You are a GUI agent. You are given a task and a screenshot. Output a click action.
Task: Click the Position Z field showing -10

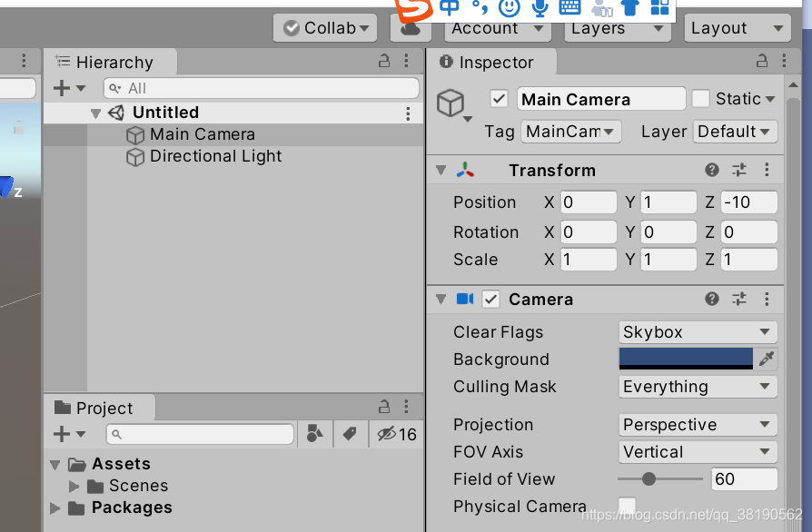[x=748, y=202]
